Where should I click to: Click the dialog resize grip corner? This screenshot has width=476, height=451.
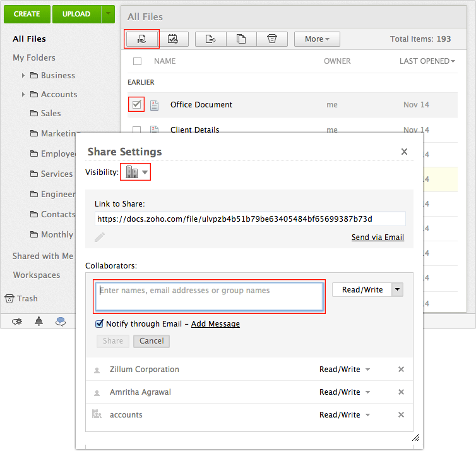(x=415, y=438)
